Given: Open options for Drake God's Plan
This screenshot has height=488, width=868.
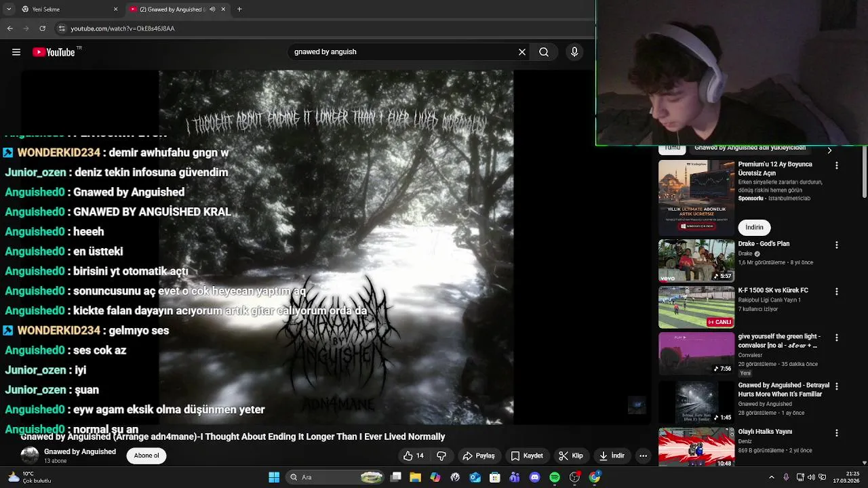Looking at the screenshot, I should (x=836, y=245).
